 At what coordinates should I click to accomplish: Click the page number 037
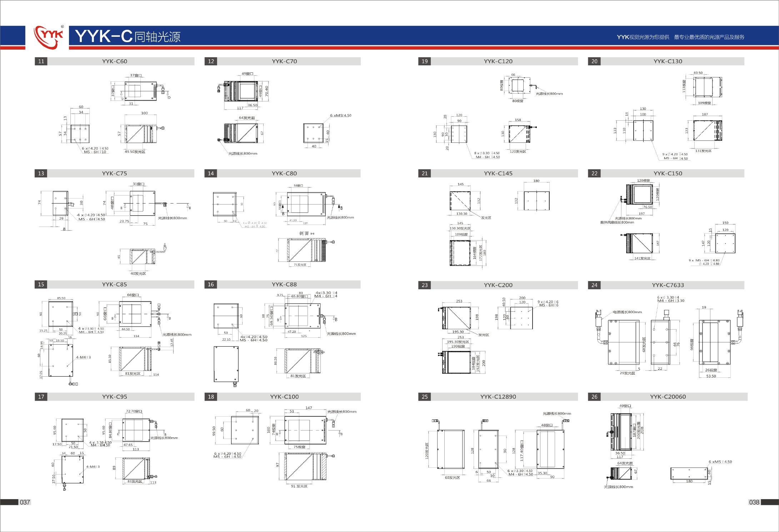coord(25,502)
